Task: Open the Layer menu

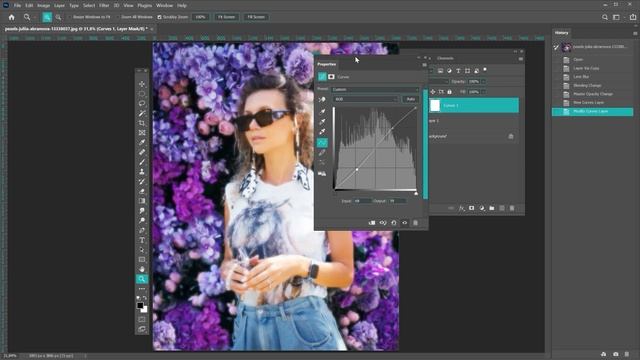Action: click(60, 6)
